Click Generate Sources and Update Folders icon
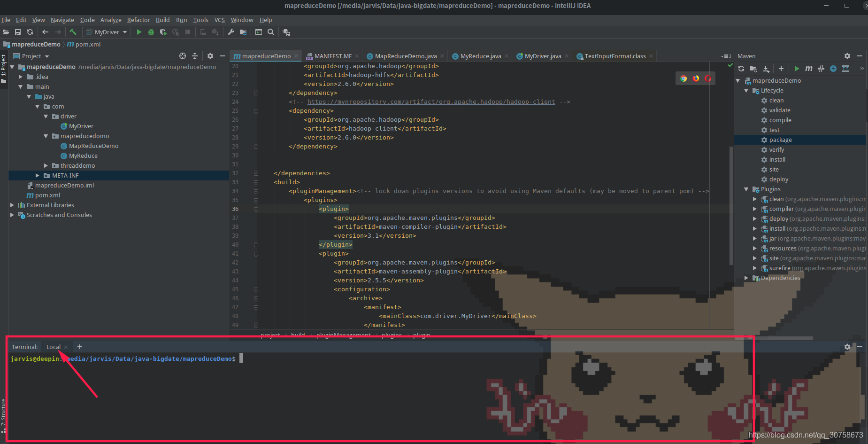This screenshot has height=444, width=868. click(753, 69)
